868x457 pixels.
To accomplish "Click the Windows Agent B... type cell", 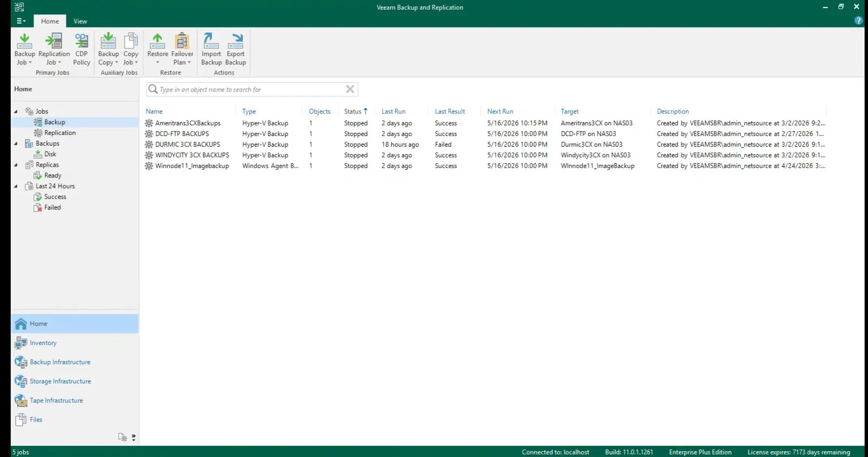I will (271, 166).
